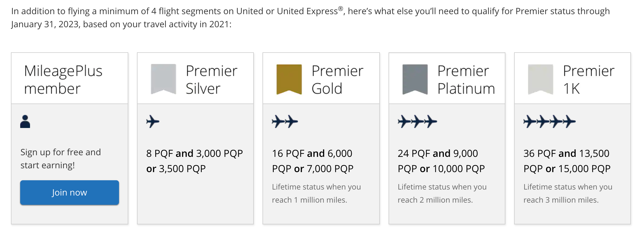Click the four airplanes icon under 1K
644x238 pixels.
coord(549,121)
